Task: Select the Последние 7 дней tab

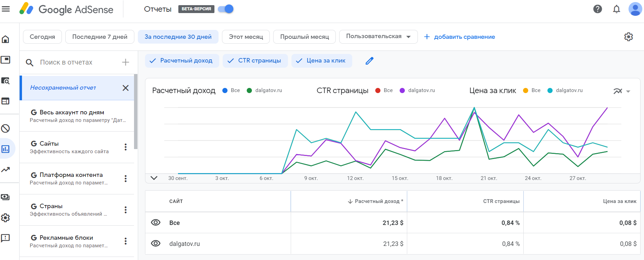Action: pyautogui.click(x=100, y=37)
